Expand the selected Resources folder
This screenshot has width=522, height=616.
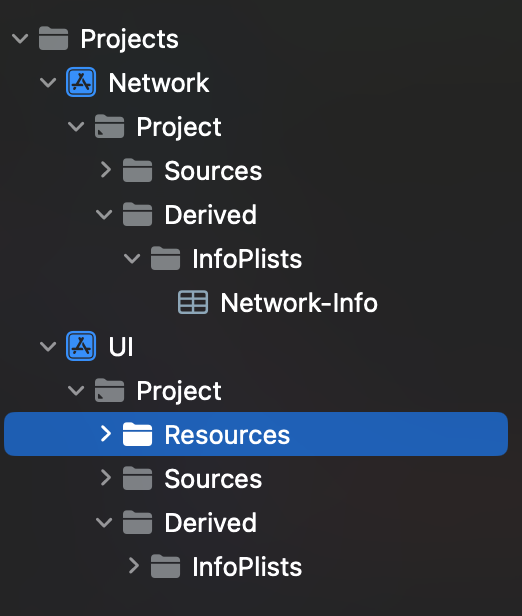click(106, 434)
